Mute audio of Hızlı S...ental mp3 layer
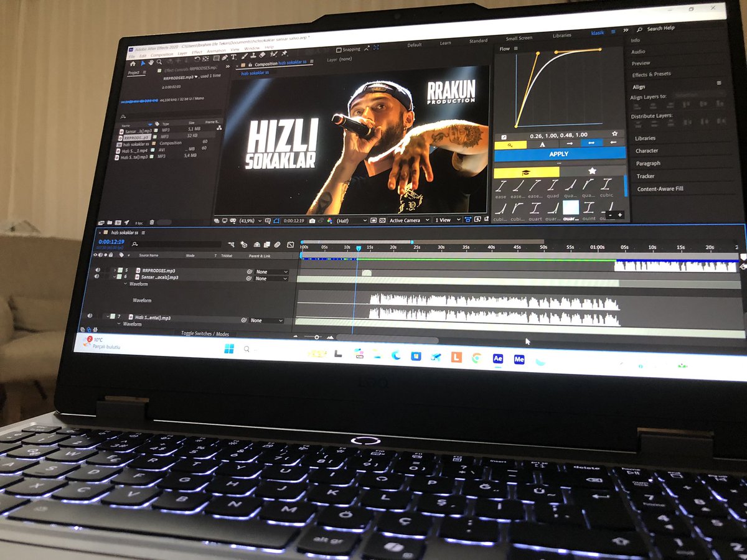The width and height of the screenshot is (747, 560). [90, 315]
